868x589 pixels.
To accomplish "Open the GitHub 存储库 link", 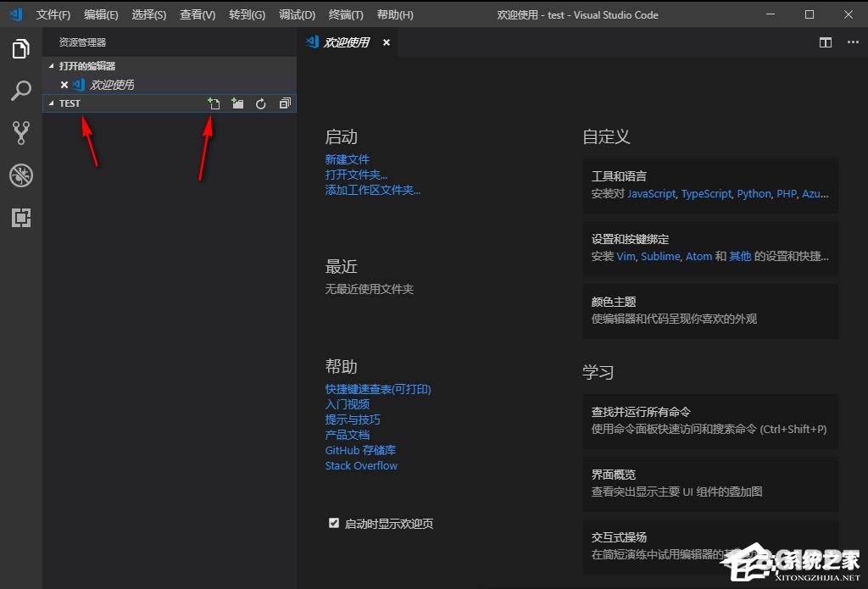I will point(360,450).
